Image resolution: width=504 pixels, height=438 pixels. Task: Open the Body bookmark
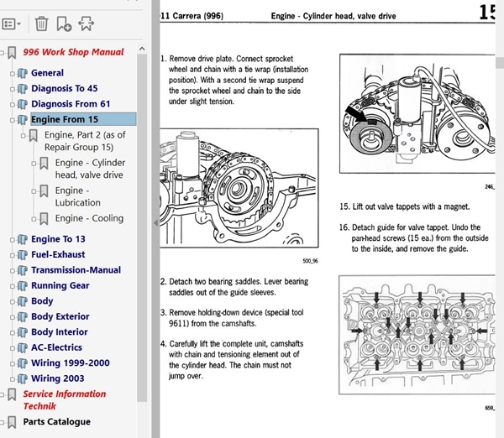point(42,301)
